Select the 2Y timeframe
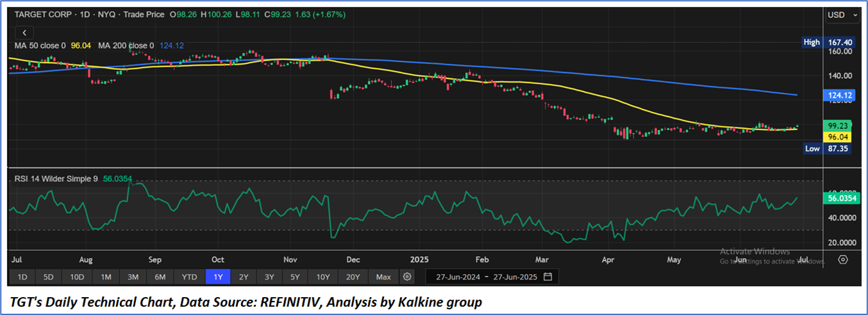 coord(244,277)
